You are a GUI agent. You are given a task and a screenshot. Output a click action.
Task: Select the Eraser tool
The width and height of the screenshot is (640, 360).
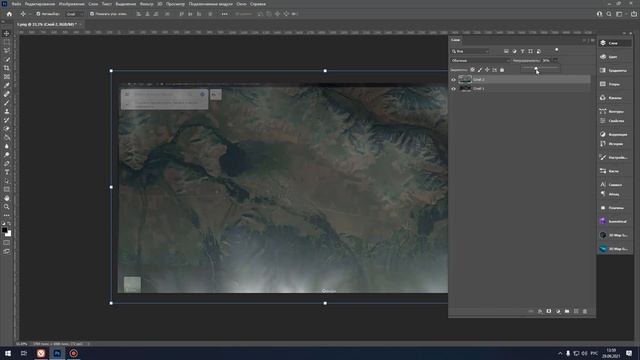click(7, 129)
